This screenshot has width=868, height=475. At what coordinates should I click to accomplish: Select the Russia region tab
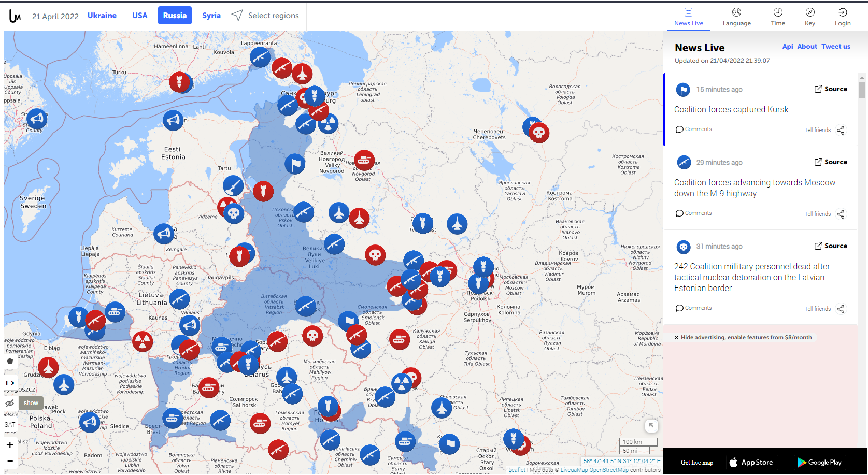[x=175, y=16]
